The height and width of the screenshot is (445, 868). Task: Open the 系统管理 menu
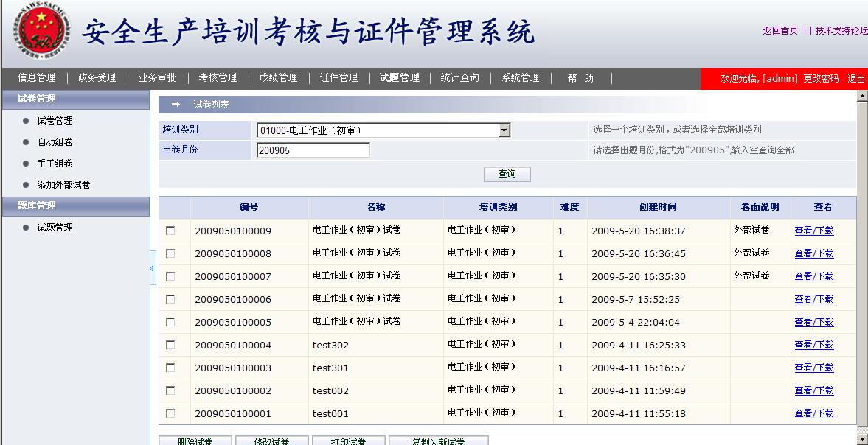(520, 78)
